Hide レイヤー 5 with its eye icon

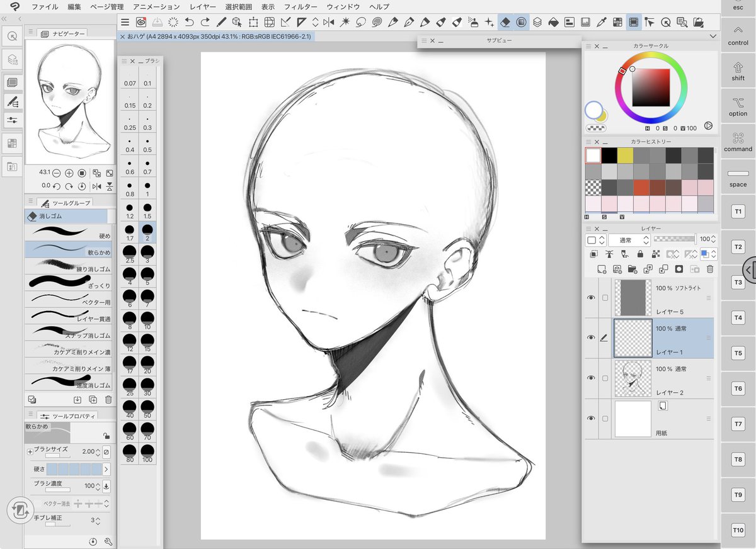[x=591, y=297]
